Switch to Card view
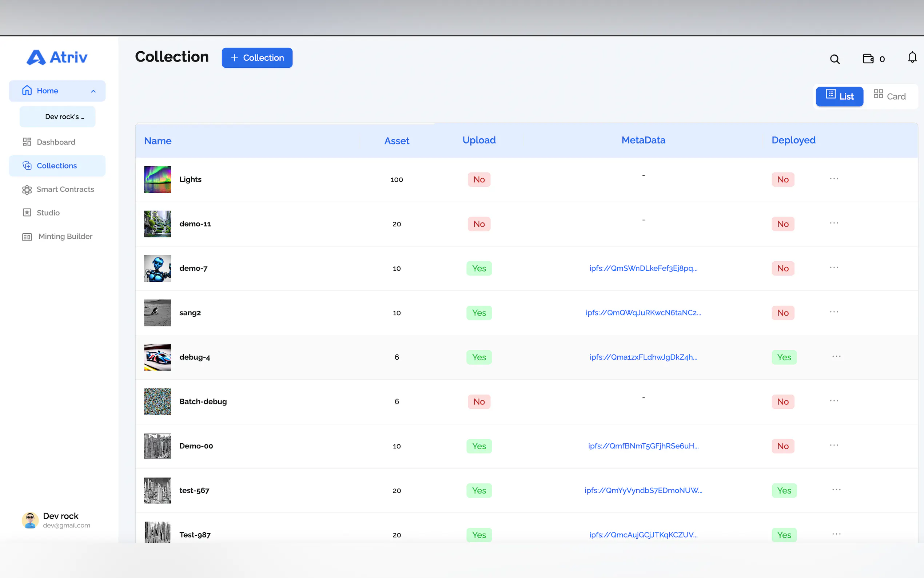This screenshot has height=578, width=924. (x=889, y=96)
